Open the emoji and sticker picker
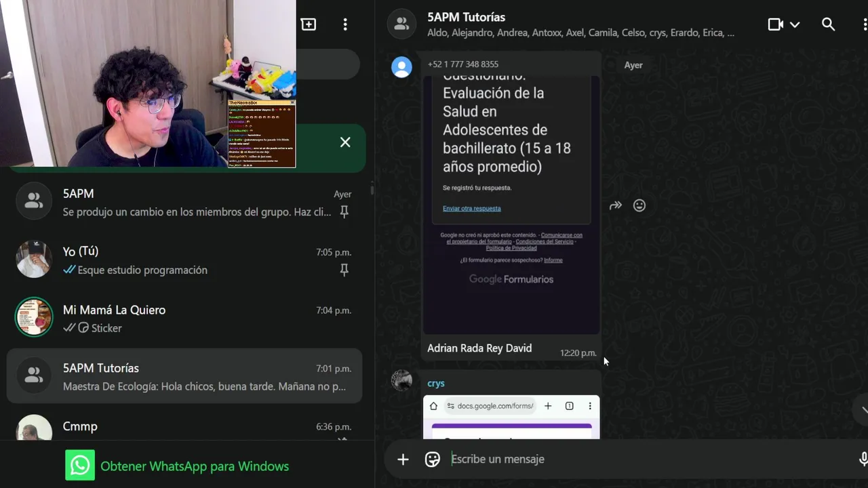The image size is (868, 488). click(433, 460)
